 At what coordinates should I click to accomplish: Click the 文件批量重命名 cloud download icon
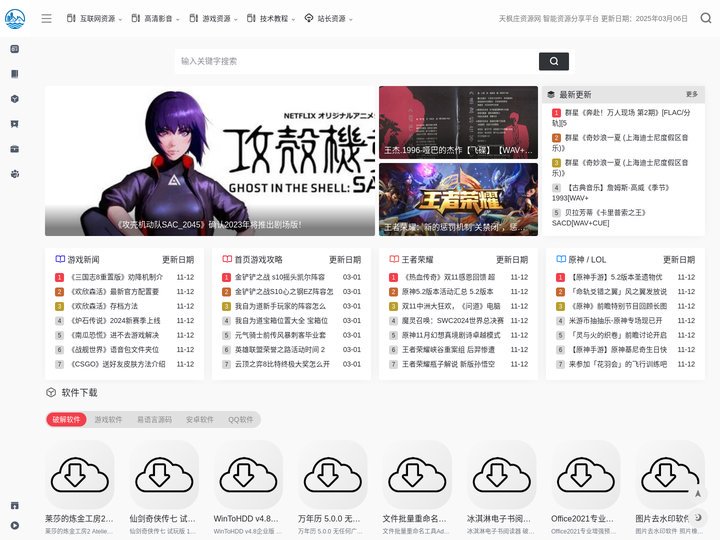point(417,474)
